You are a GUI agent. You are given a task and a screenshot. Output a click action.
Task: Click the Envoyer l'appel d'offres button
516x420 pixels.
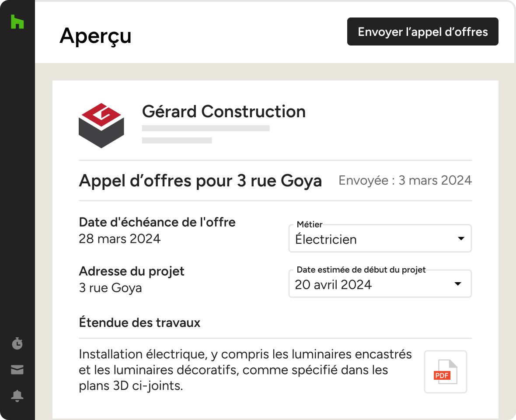(x=422, y=31)
